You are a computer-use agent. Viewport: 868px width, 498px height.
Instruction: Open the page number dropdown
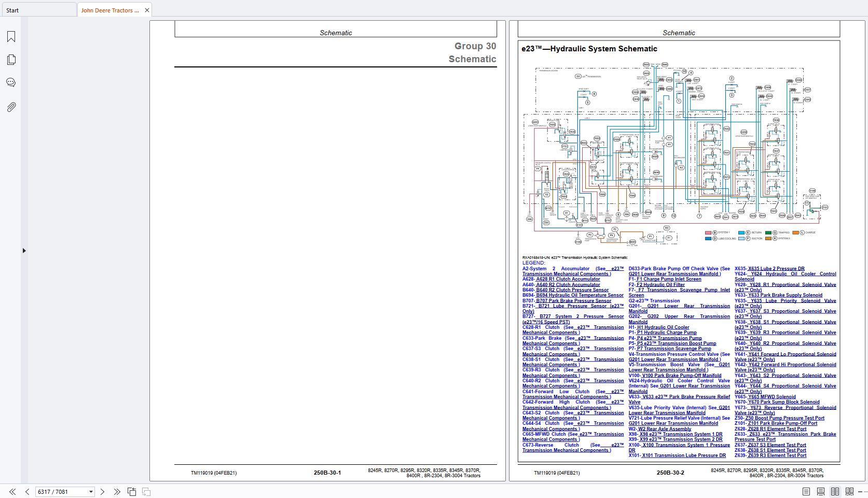click(x=91, y=492)
